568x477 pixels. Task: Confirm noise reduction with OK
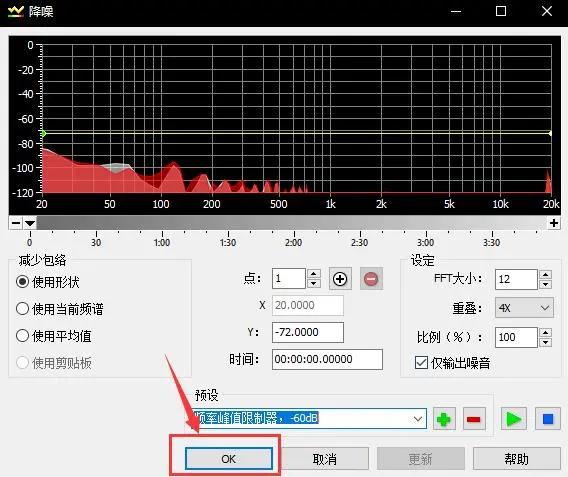(229, 459)
